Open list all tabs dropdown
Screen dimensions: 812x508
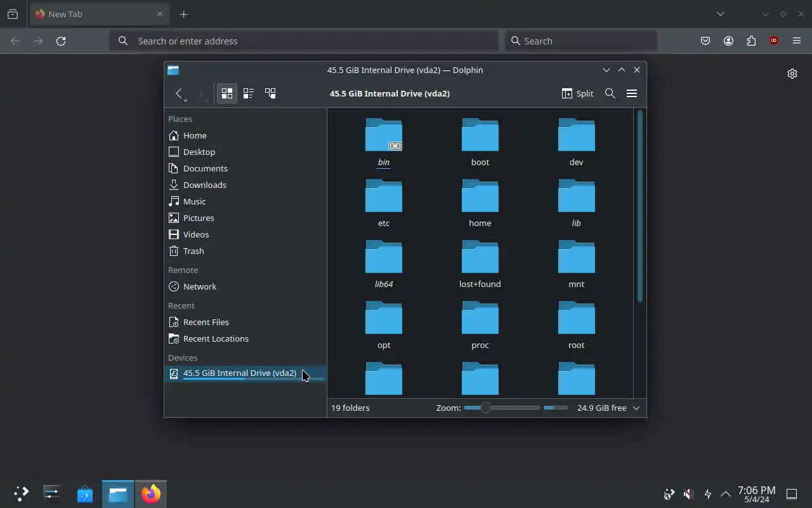coord(721,14)
